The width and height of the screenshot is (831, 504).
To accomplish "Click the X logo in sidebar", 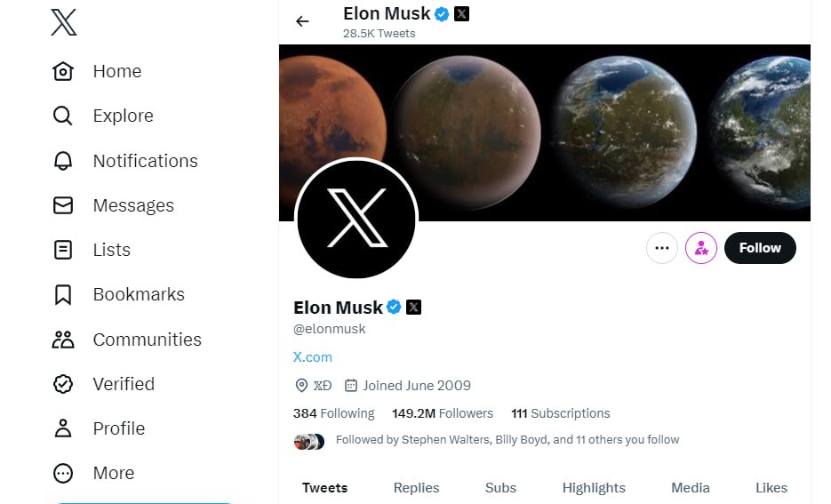I will tap(64, 22).
